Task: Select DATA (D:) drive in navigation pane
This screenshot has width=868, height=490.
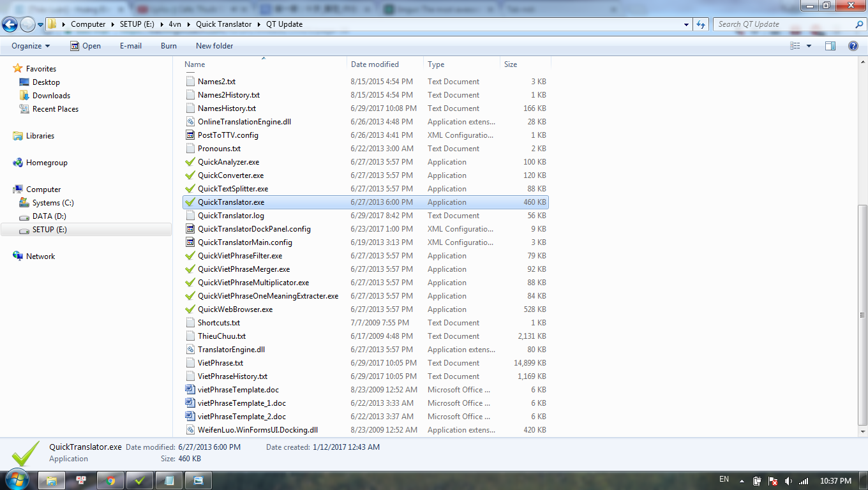Action: coord(49,216)
